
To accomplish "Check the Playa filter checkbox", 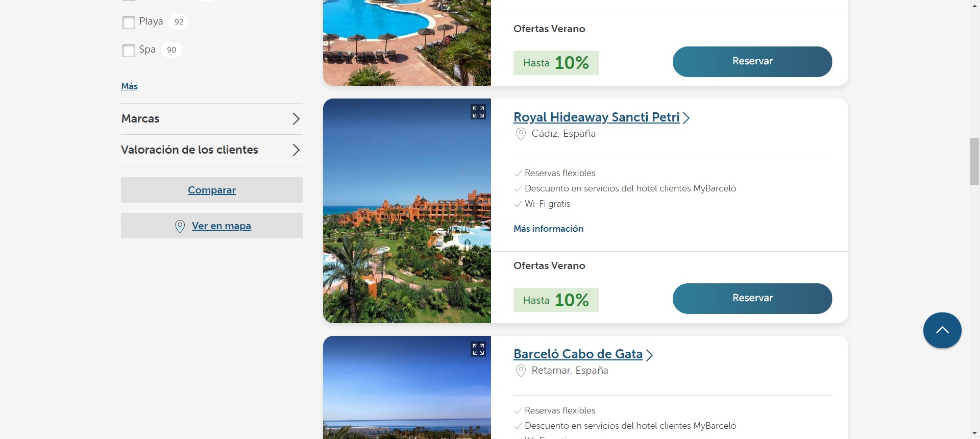I will pos(129,22).
